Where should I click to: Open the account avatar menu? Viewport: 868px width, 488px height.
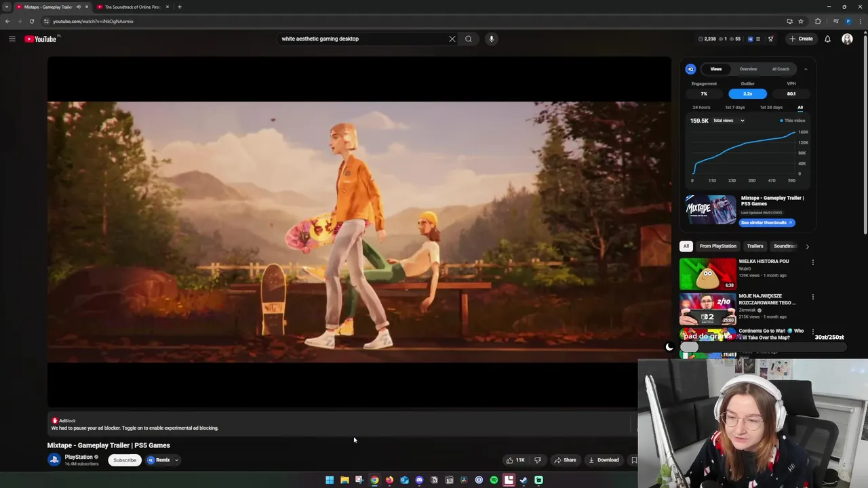tap(847, 39)
